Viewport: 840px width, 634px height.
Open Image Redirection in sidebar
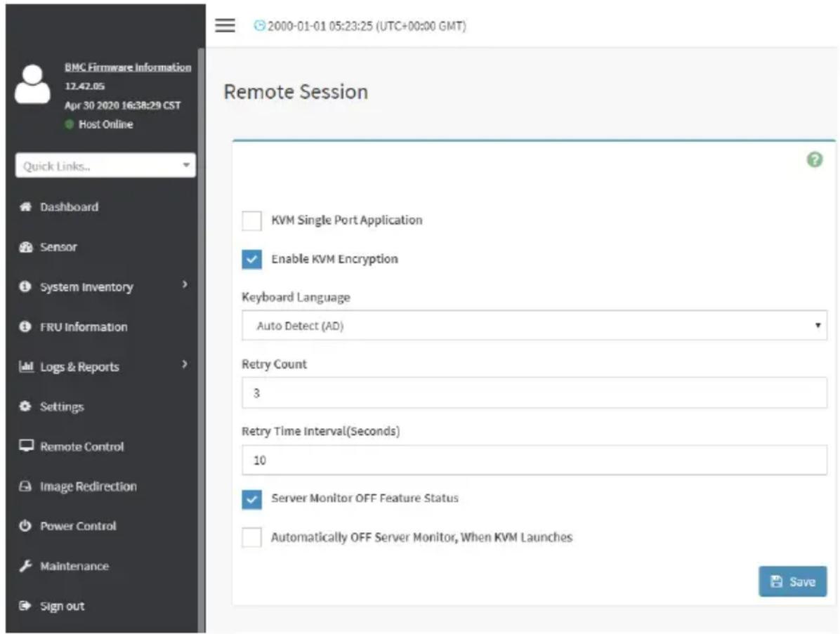(88, 487)
